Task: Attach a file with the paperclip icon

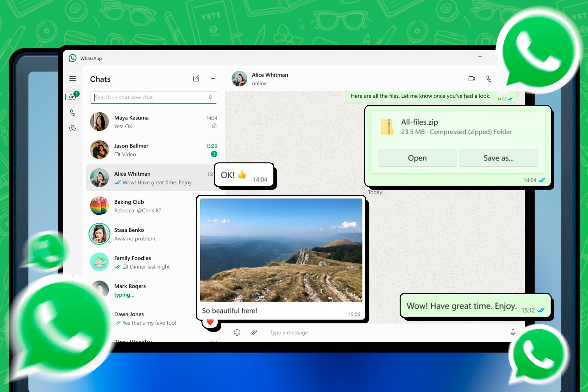Action: tap(254, 332)
